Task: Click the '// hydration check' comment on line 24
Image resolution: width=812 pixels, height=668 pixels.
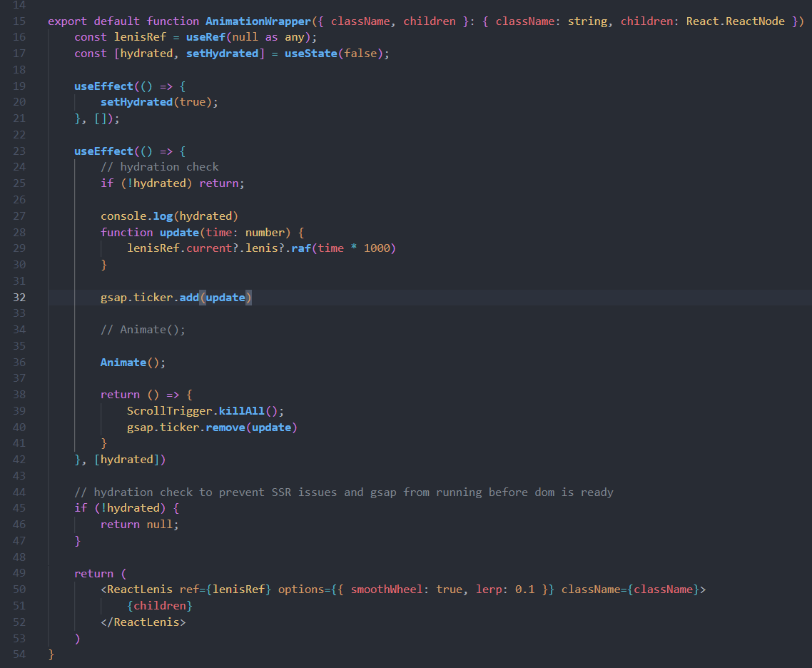Action: click(x=159, y=167)
